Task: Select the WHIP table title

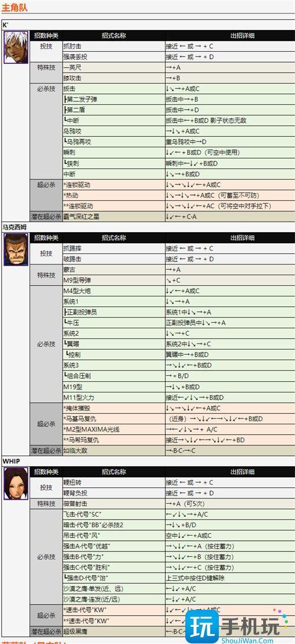Action: tap(11, 460)
